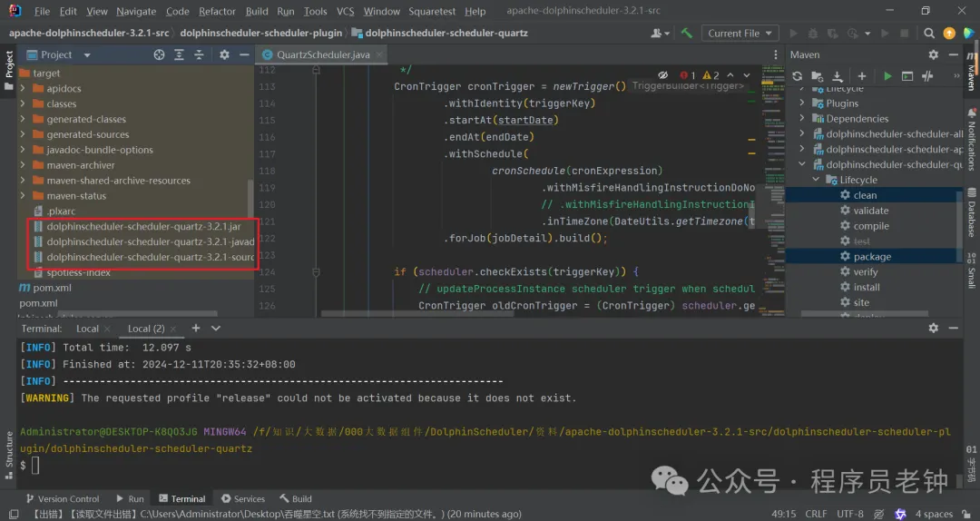Click the error count indicator
Screen dimensions: 980x521
pos(688,75)
